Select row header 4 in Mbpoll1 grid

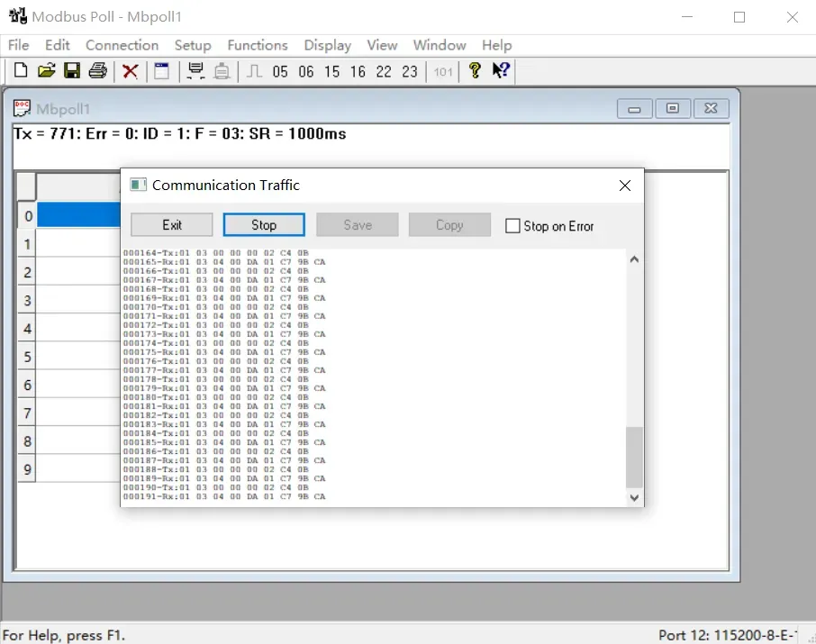coord(27,329)
